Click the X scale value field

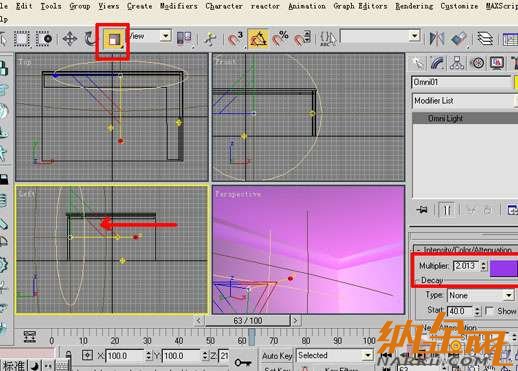(x=125, y=356)
